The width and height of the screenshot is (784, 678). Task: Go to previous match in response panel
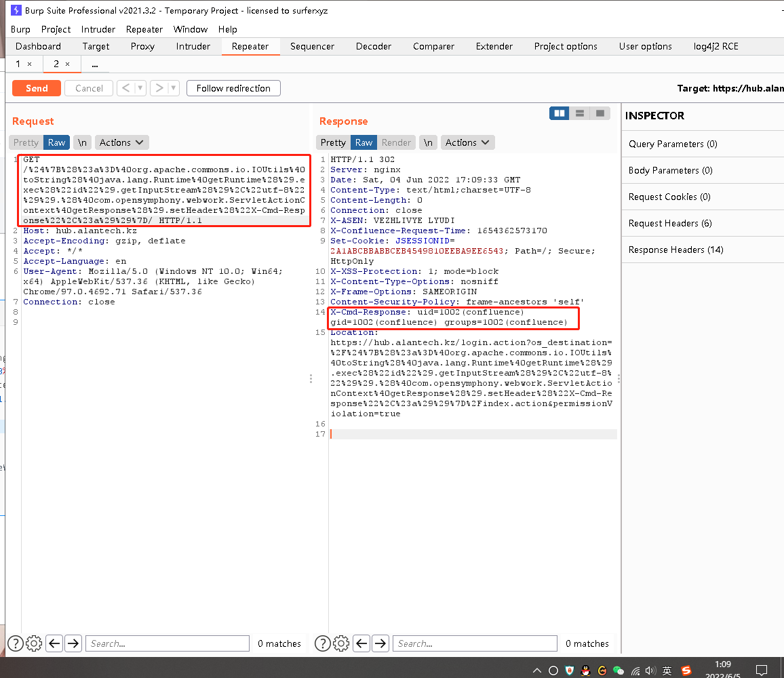361,643
